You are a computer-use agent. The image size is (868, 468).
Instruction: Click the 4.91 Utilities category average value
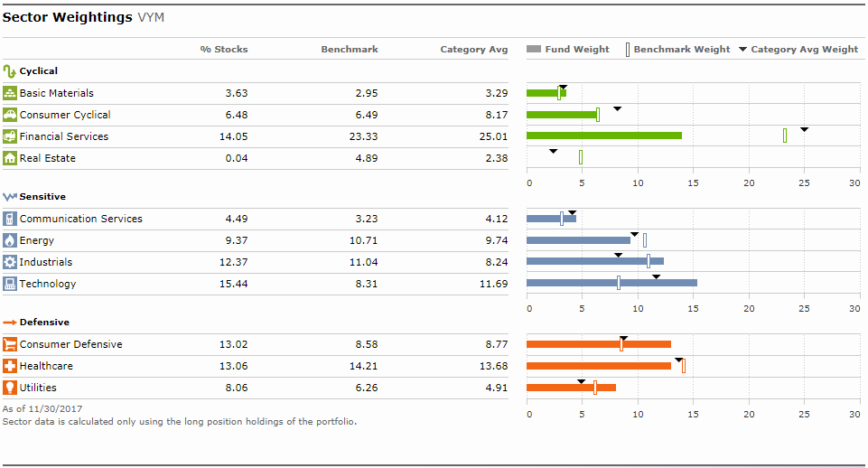click(x=497, y=388)
